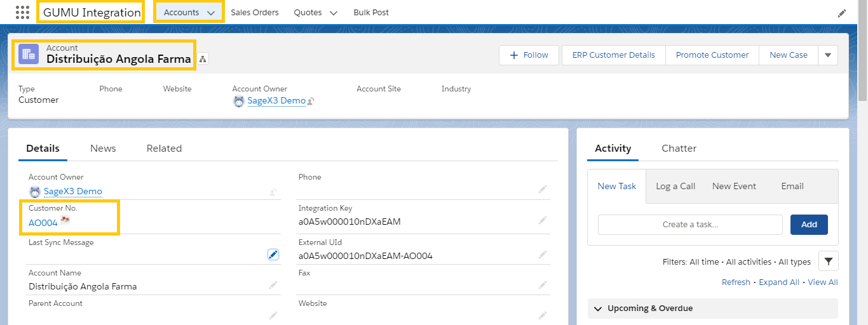Open SageX3 Demo link in Details section
The width and height of the screenshot is (868, 325).
(72, 191)
